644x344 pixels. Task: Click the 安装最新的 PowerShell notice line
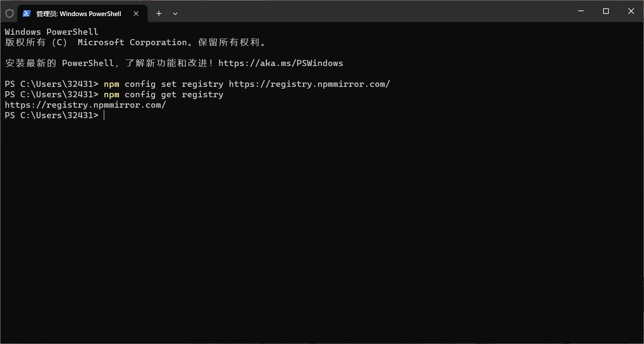pos(109,63)
